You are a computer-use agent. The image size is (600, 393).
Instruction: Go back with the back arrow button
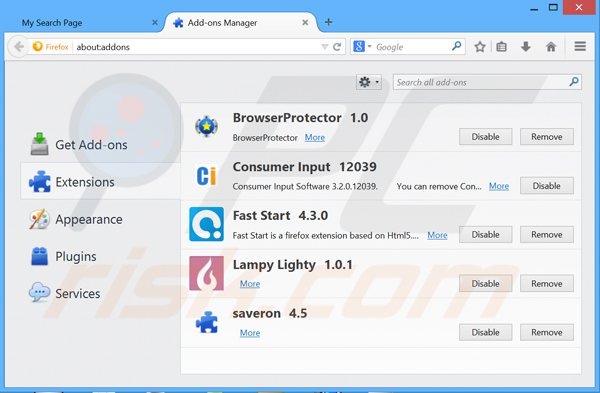(x=18, y=47)
